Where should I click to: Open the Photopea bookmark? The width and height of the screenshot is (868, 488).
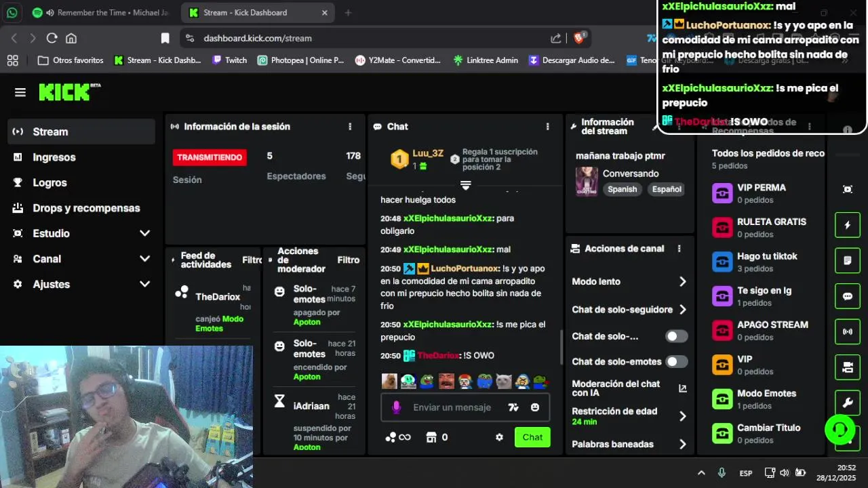coord(300,60)
